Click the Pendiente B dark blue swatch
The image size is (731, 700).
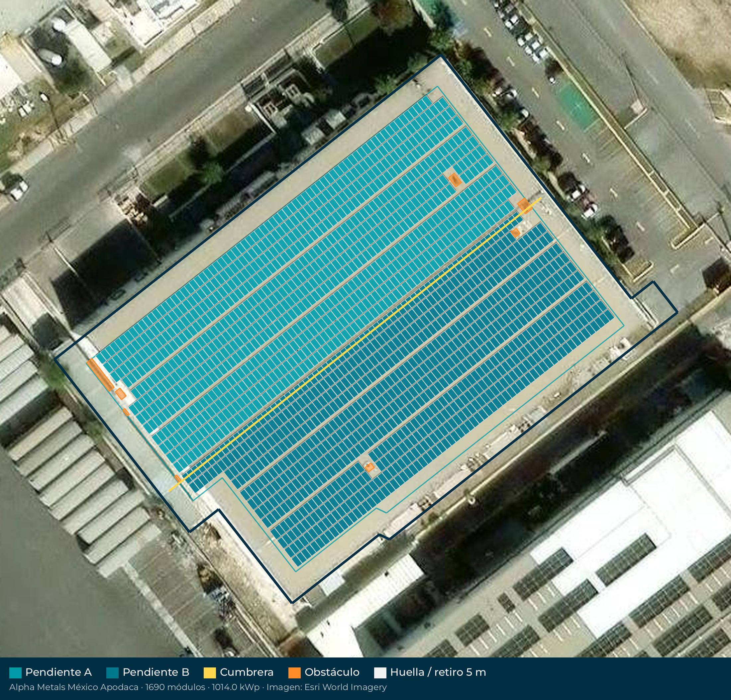(x=112, y=672)
